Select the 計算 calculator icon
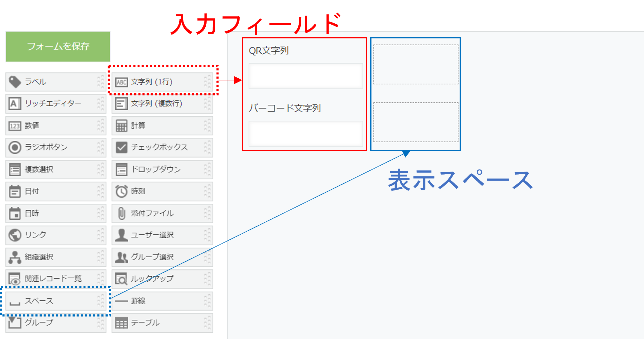 (x=121, y=126)
